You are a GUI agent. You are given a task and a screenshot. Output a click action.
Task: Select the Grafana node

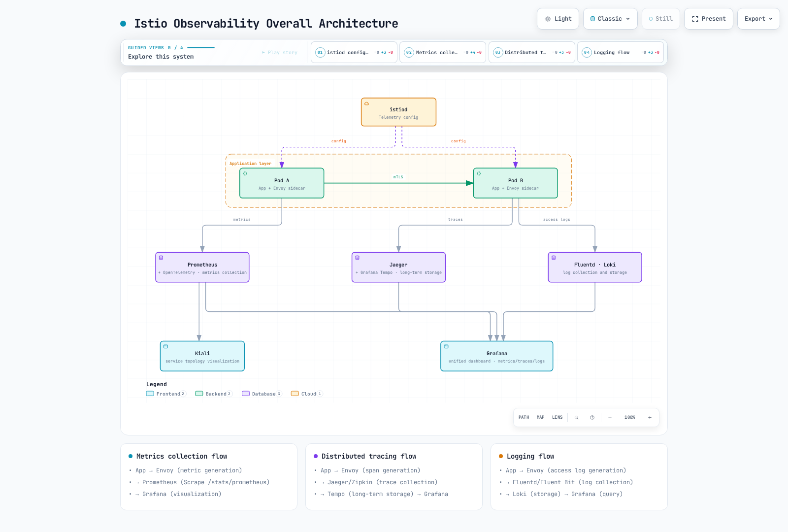click(497, 356)
